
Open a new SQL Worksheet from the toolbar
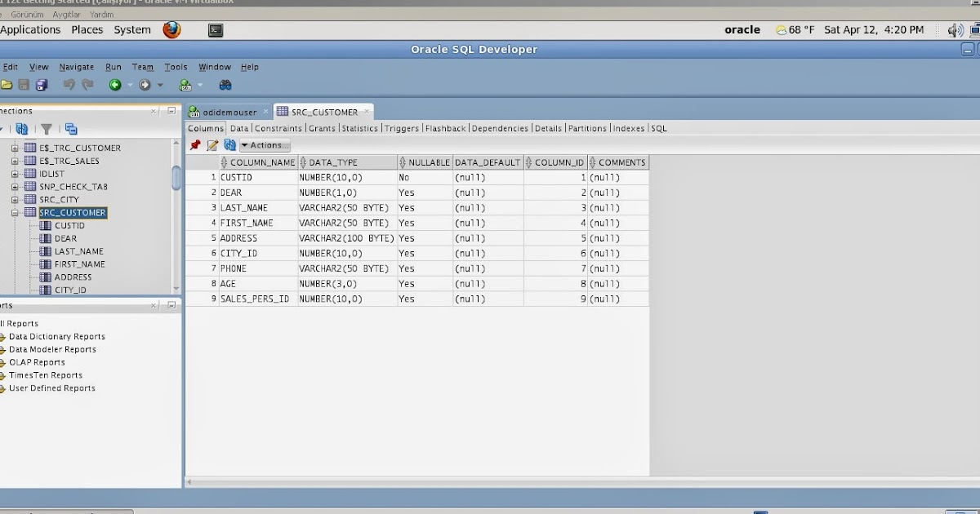coord(185,84)
